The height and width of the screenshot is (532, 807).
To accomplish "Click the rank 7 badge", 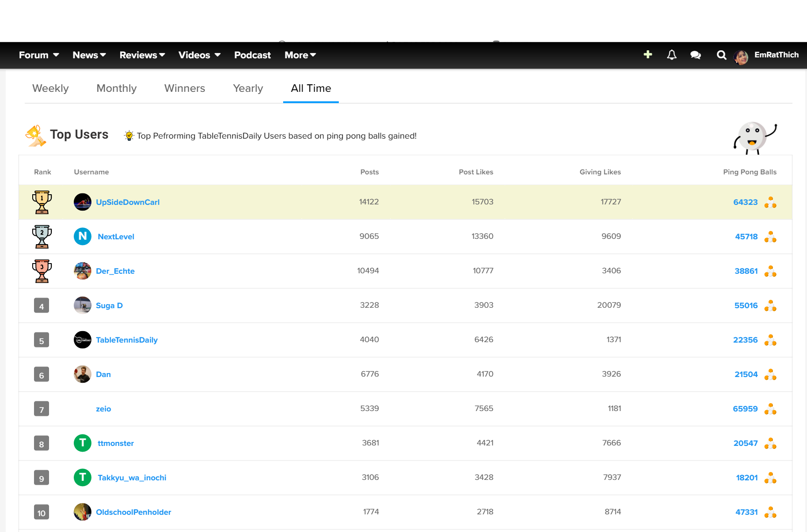I will pyautogui.click(x=42, y=409).
